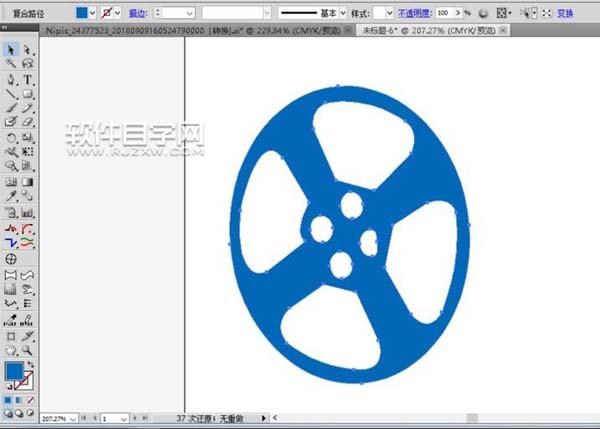
Task: Open the artboard number dropdown
Action: (124, 419)
